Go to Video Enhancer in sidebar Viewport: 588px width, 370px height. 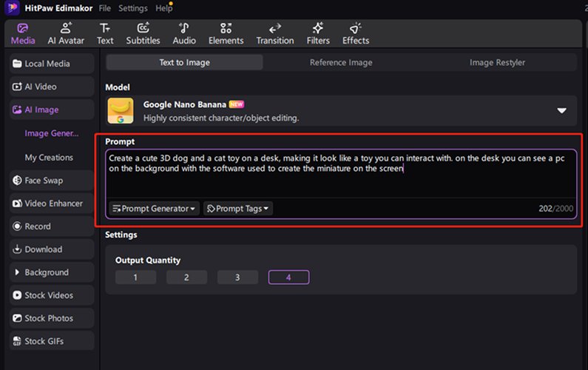coord(52,203)
